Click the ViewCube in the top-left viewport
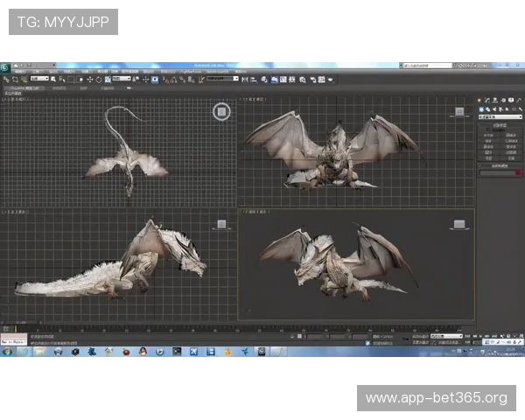 [x=221, y=111]
